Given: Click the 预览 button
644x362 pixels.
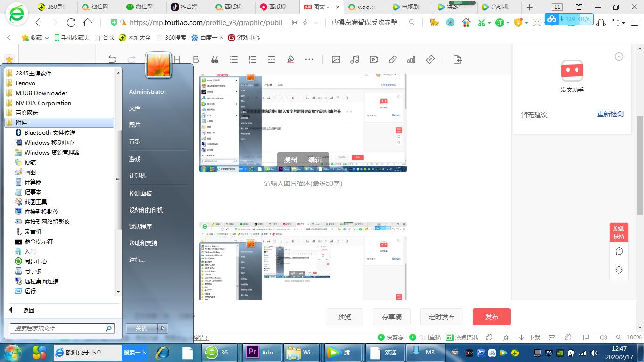Looking at the screenshot, I should [x=345, y=317].
